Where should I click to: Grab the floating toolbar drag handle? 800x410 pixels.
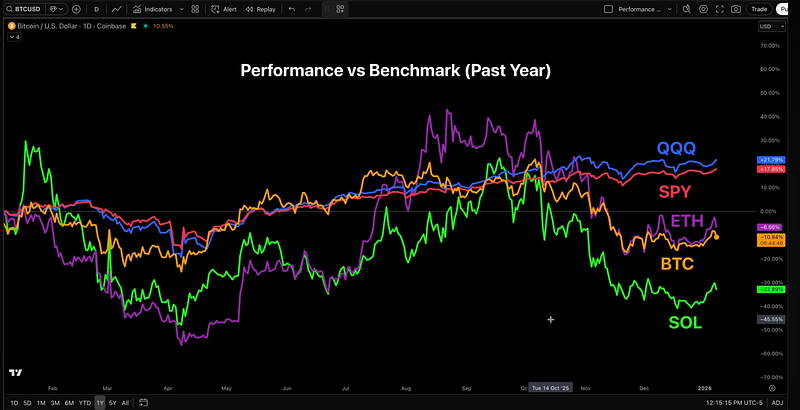point(327,9)
